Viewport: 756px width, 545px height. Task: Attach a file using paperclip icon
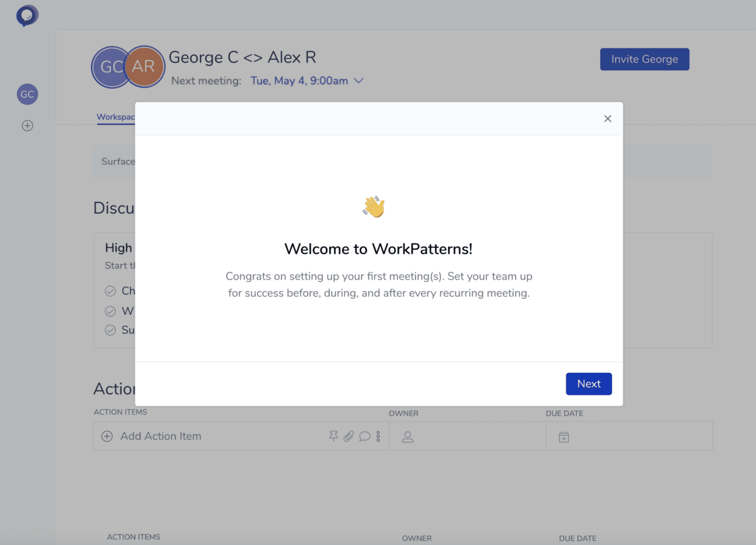pyautogui.click(x=349, y=436)
